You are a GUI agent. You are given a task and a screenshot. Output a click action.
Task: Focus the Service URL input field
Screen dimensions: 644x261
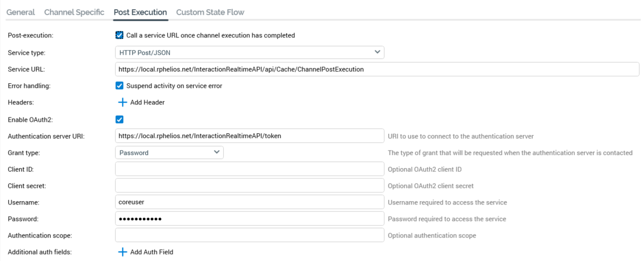coord(377,69)
